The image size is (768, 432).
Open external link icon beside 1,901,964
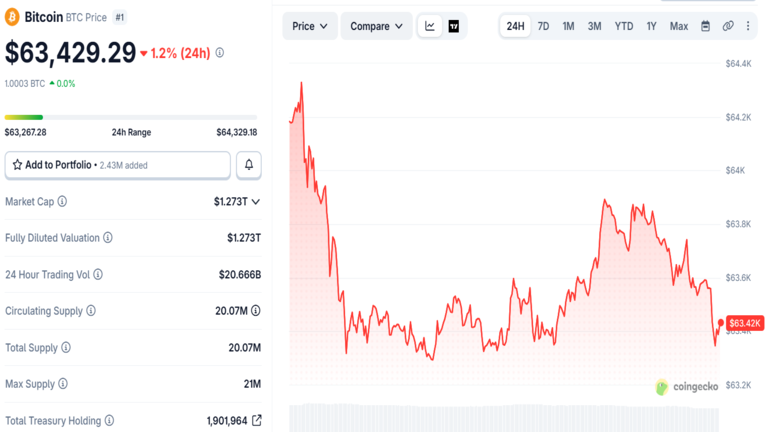(257, 420)
